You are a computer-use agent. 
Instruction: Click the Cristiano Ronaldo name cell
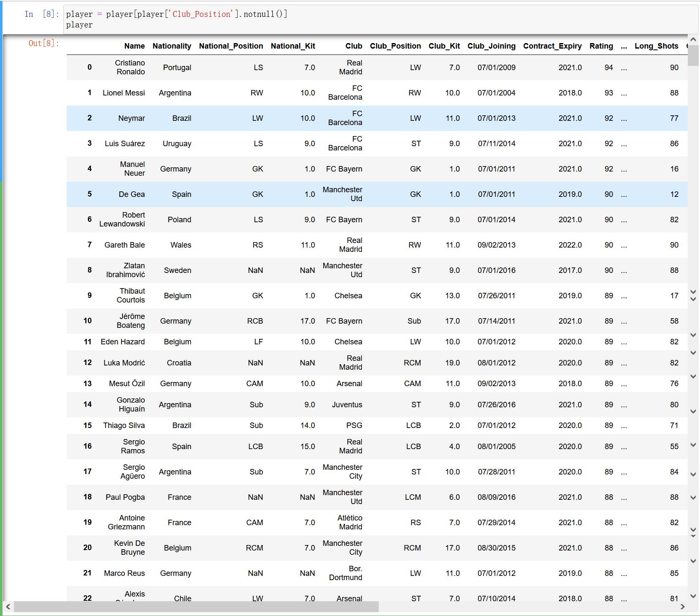[x=130, y=67]
